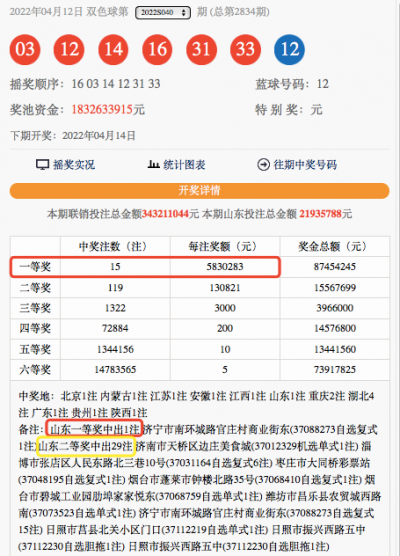Click third prize winner count 1322
The height and width of the screenshot is (556, 400).
tap(115, 308)
